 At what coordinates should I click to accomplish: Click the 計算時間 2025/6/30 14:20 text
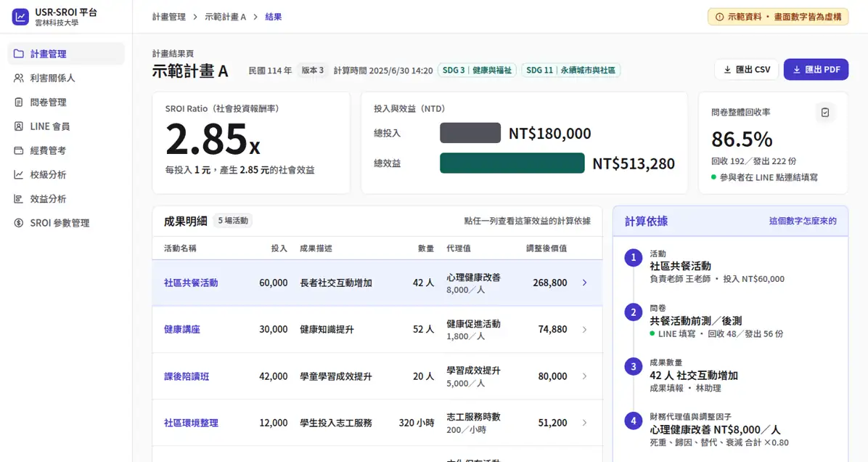tap(383, 70)
